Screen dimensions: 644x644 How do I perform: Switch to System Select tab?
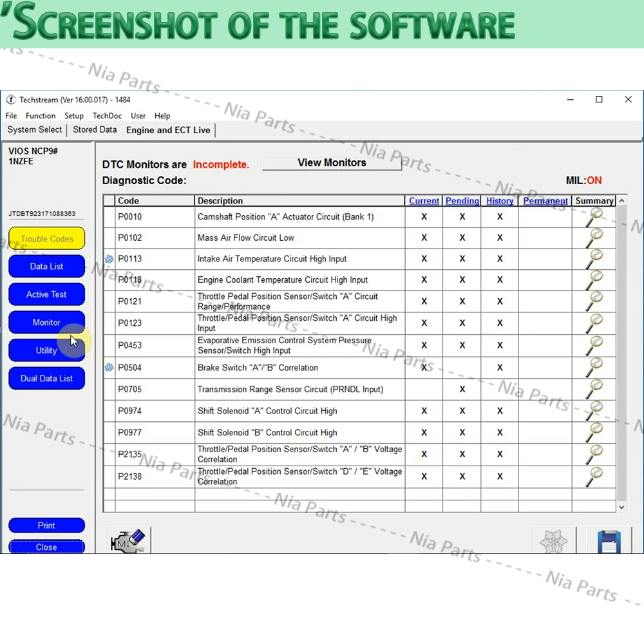click(35, 130)
